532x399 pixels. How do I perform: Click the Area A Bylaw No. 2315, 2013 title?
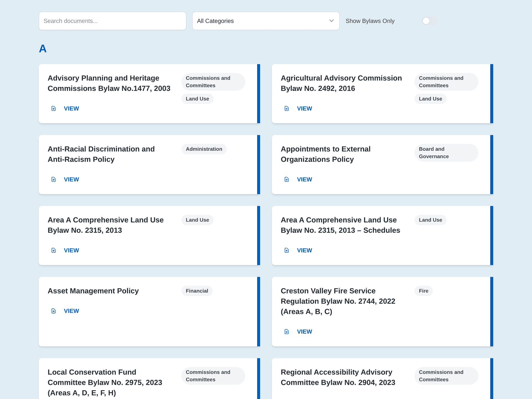(x=106, y=225)
